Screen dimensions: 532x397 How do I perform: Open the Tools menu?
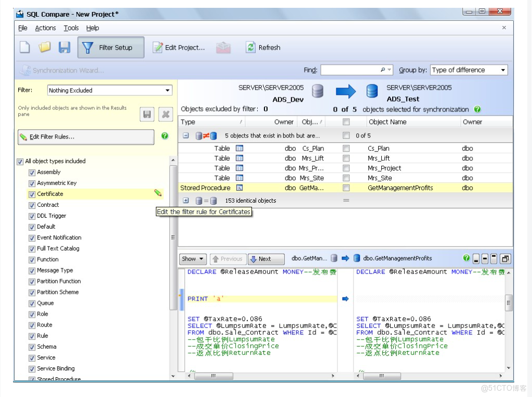[x=71, y=28]
